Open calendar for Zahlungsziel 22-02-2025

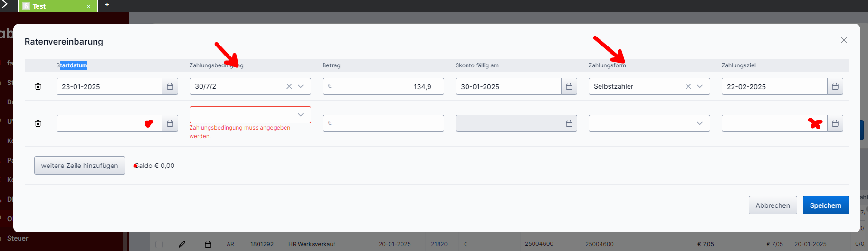[x=835, y=86]
